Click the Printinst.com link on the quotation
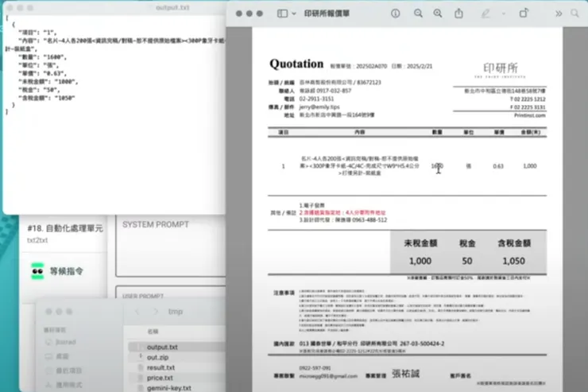Image resolution: width=588 pixels, height=392 pixels. point(529,115)
